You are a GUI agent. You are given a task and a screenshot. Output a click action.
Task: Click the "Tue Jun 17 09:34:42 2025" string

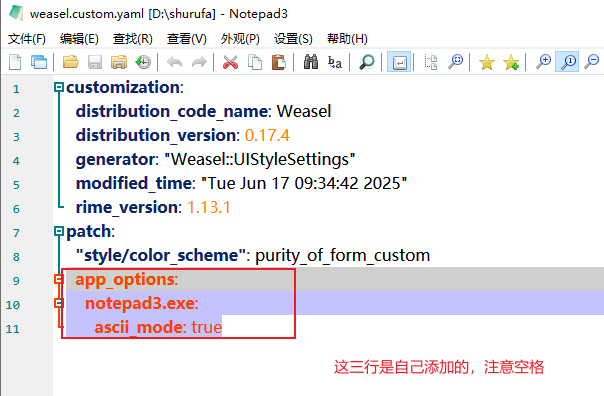coord(304,183)
